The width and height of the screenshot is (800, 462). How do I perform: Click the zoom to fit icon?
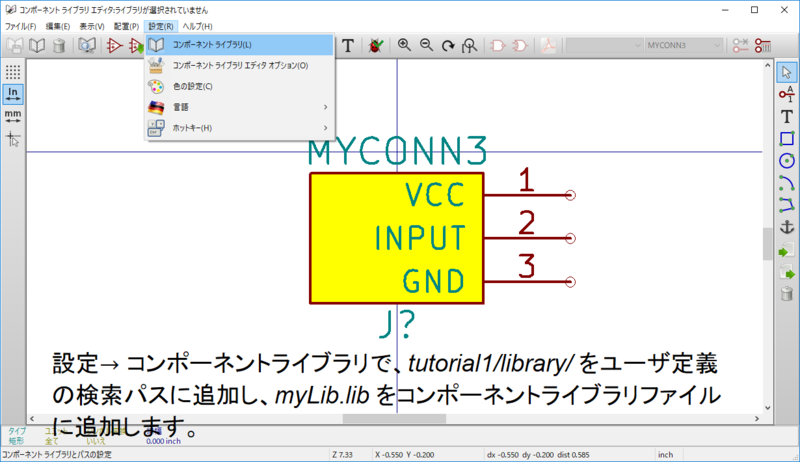point(469,45)
